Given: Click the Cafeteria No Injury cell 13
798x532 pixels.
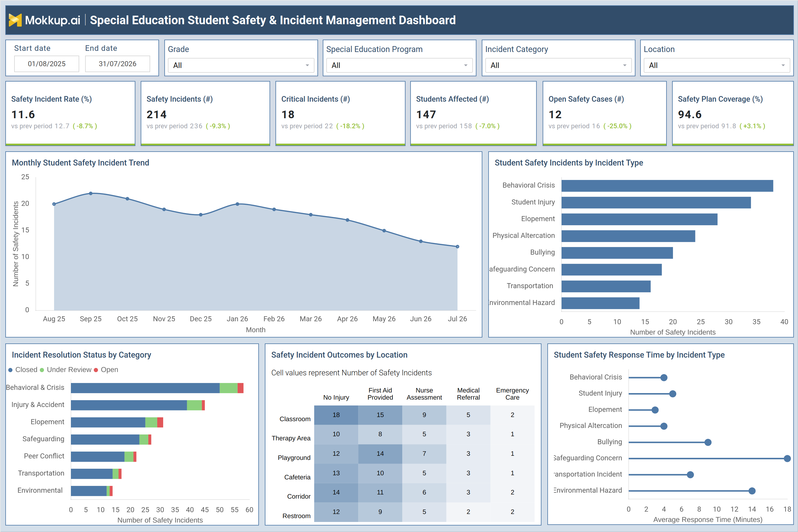Looking at the screenshot, I should click(336, 473).
